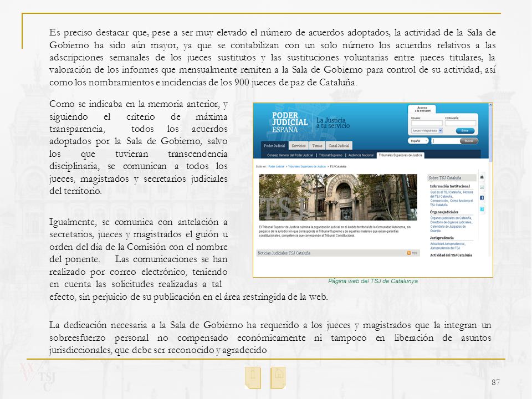Click the Contraseña input field
The width and height of the screenshot is (532, 399).
[x=461, y=123]
